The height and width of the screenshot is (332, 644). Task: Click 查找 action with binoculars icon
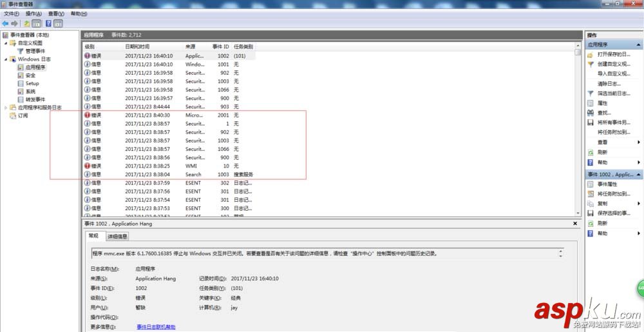tap(604, 113)
